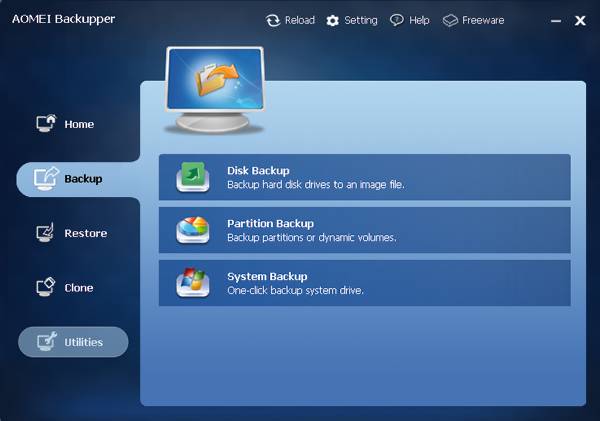This screenshot has height=421, width=600.
Task: Click the System Backup Windows logo icon
Action: coord(193,282)
